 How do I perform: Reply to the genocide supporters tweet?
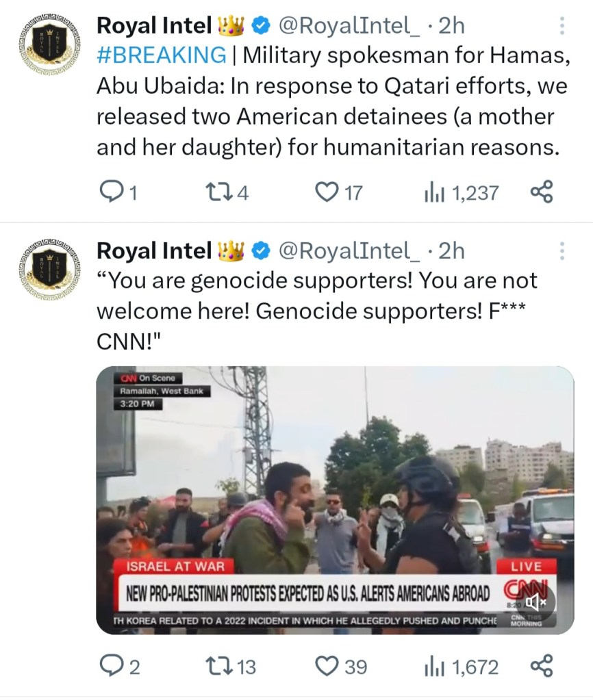tap(119, 666)
